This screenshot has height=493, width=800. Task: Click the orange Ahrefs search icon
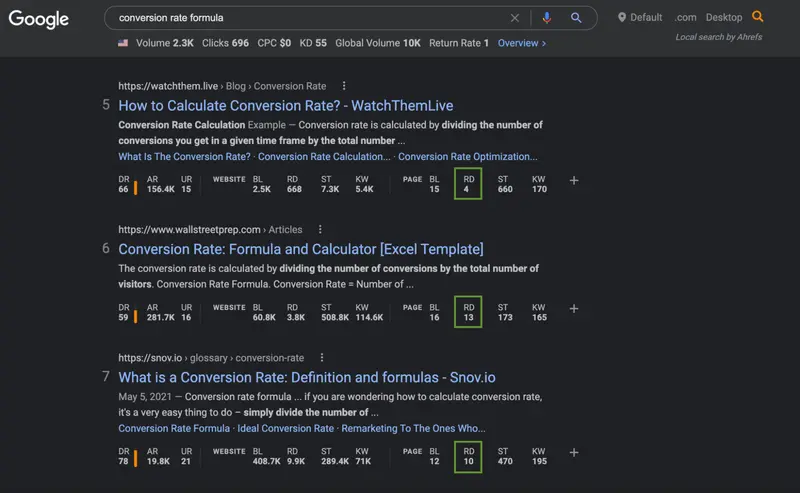click(758, 17)
